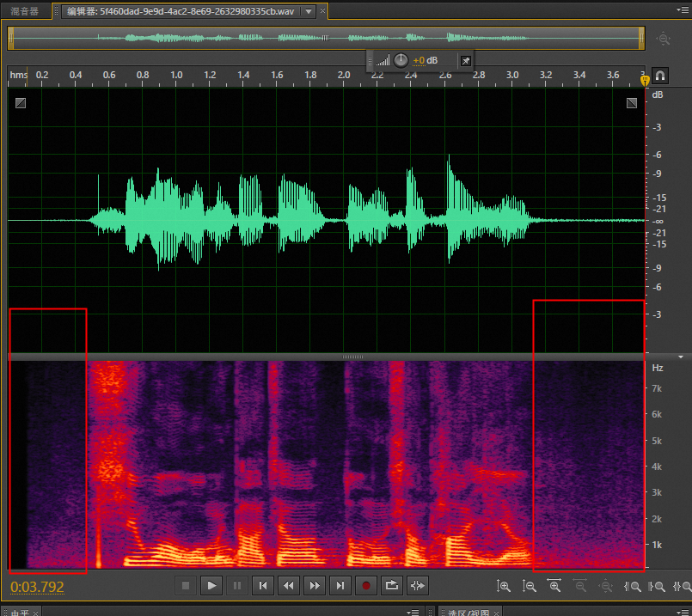
Task: Pin the volume HUD overlay
Action: coord(465,61)
